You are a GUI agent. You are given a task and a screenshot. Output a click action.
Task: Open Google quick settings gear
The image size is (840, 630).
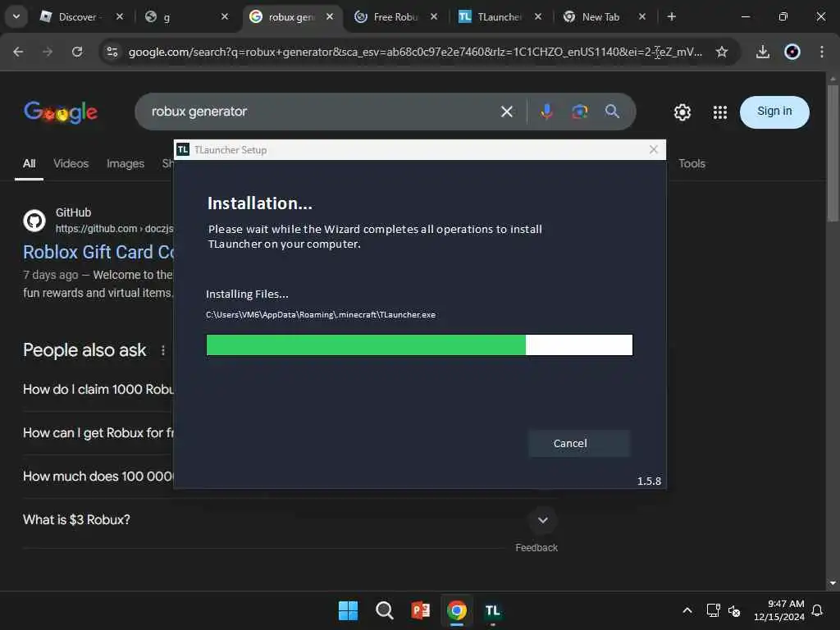pyautogui.click(x=682, y=112)
